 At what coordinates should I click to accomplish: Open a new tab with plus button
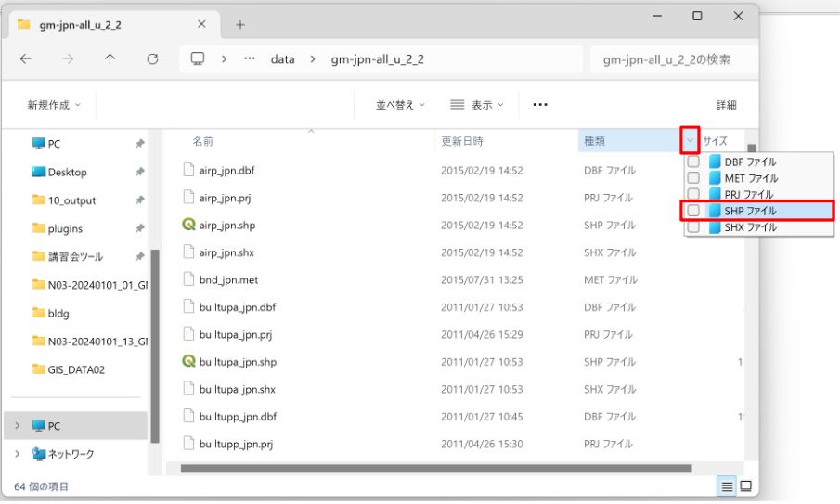(240, 25)
